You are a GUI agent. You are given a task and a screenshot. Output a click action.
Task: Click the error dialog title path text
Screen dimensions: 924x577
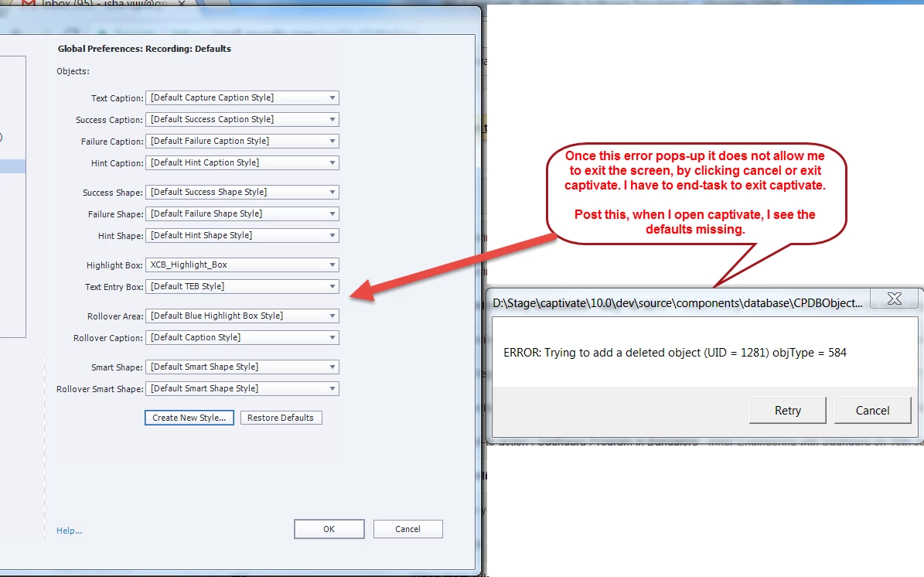tap(677, 303)
